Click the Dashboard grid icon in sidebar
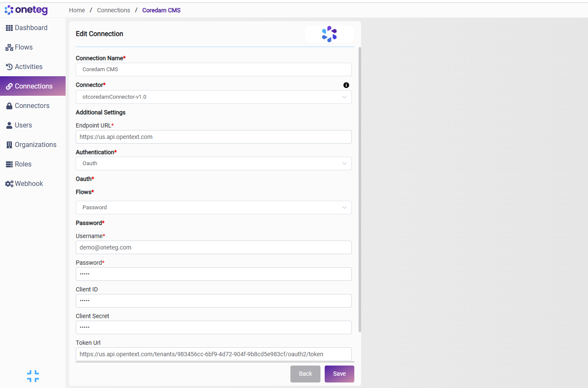The width and height of the screenshot is (588, 388). (9, 28)
